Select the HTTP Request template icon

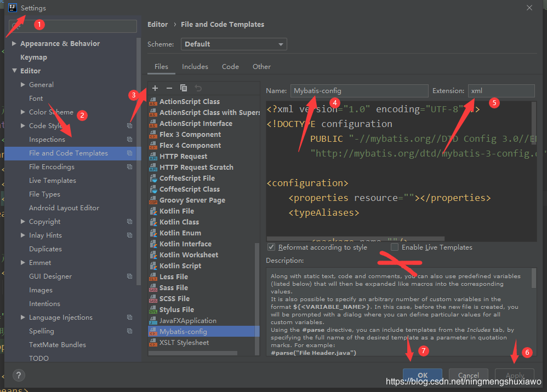point(153,157)
